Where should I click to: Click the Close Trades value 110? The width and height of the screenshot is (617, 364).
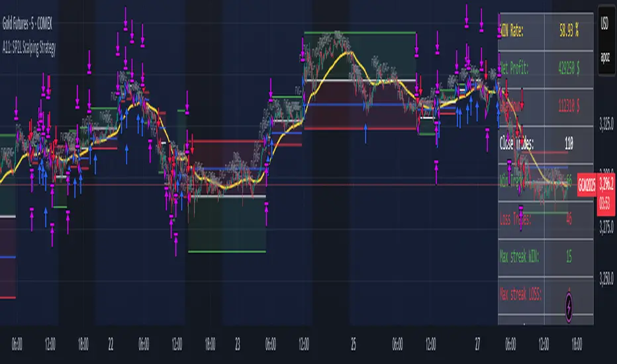point(569,143)
